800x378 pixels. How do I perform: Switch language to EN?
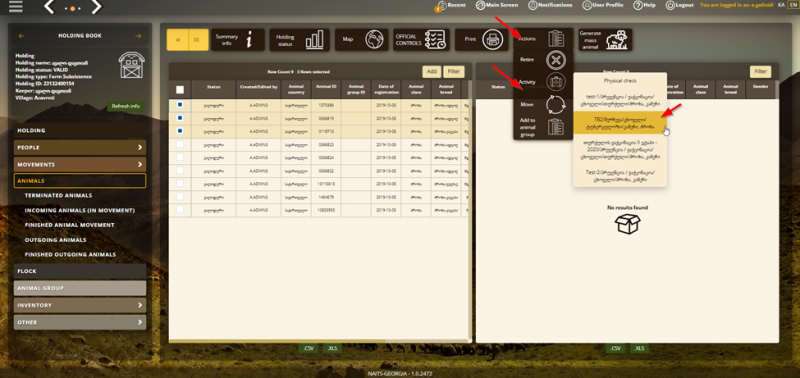793,5
